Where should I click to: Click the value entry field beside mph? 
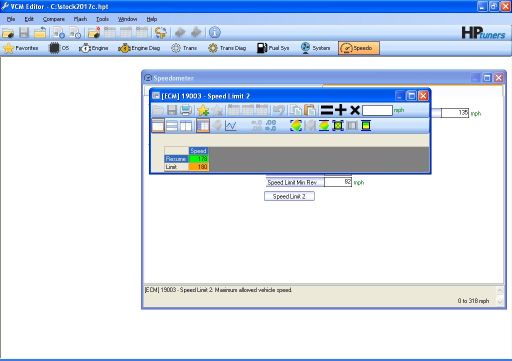coord(377,110)
